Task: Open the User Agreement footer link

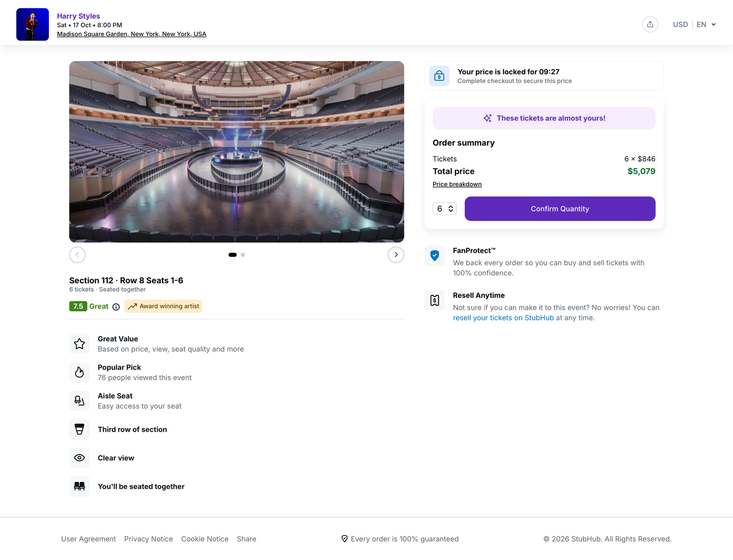Action: (x=89, y=539)
